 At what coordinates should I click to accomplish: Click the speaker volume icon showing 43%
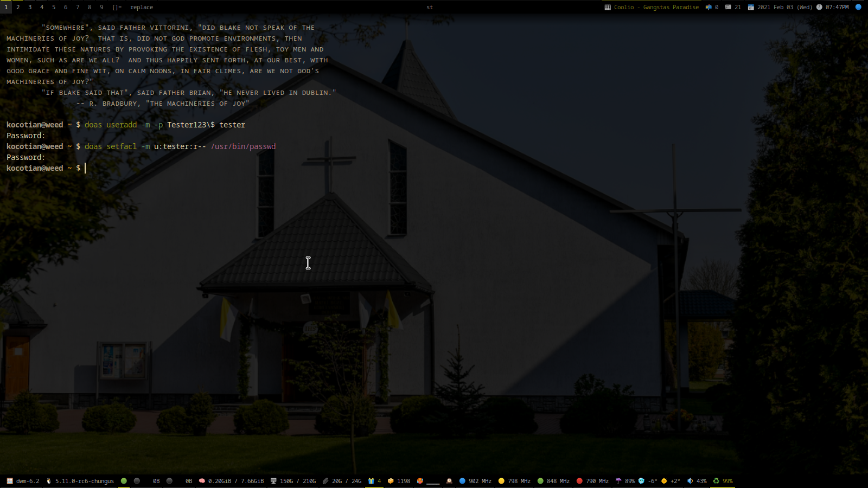(690, 481)
